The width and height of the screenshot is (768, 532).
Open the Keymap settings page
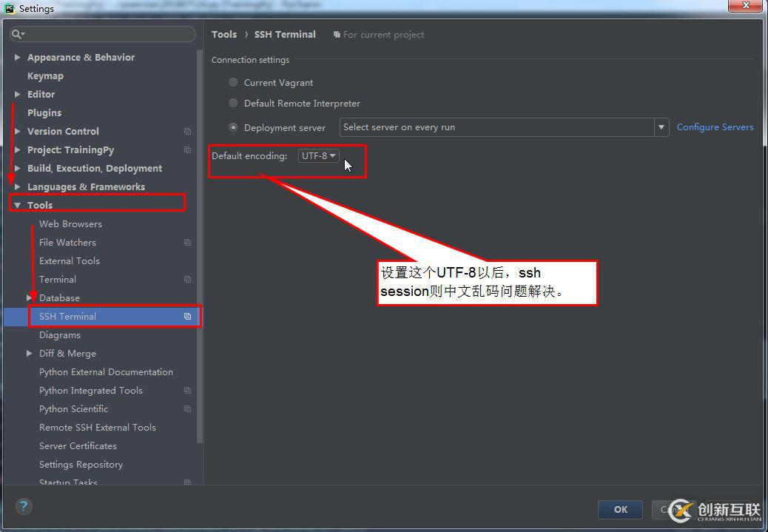(x=45, y=76)
